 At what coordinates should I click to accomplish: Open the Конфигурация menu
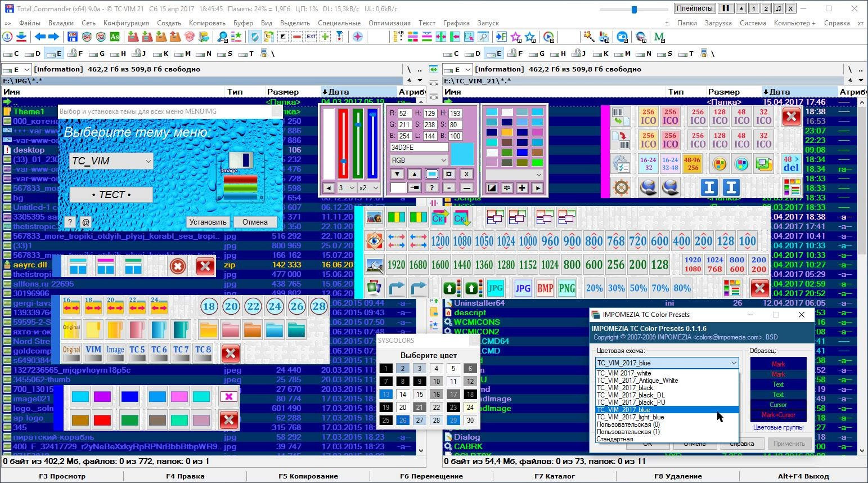pos(126,23)
